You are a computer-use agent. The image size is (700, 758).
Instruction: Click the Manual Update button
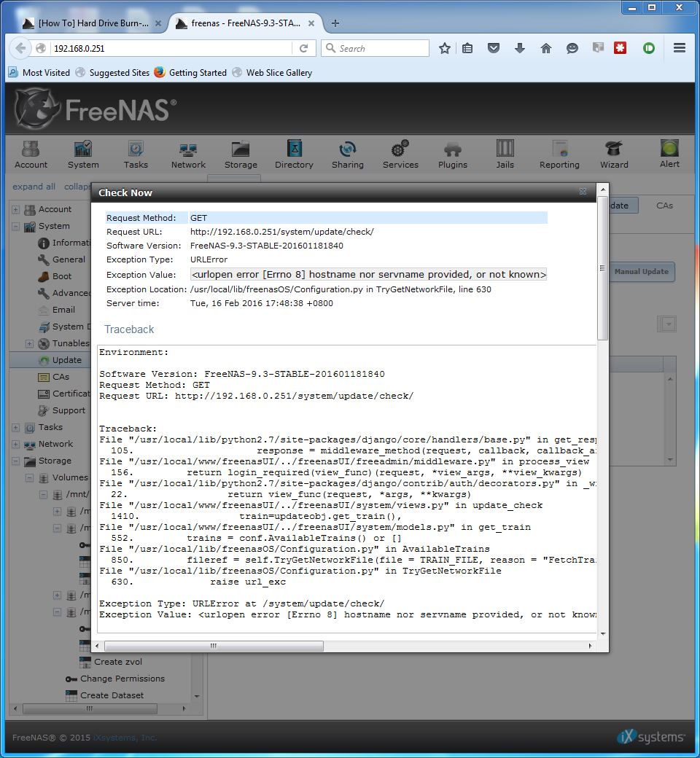[x=642, y=272]
